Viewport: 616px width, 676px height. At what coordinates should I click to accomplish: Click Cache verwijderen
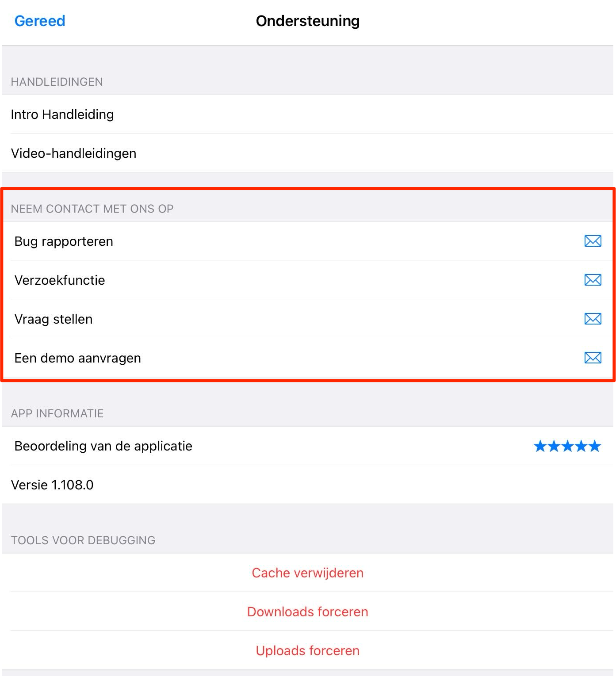coord(308,573)
